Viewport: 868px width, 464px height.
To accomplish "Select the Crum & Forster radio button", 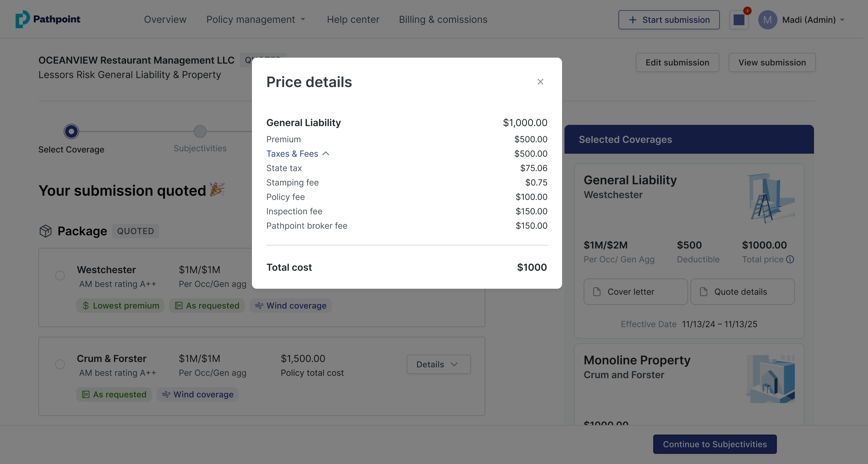I will 60,364.
